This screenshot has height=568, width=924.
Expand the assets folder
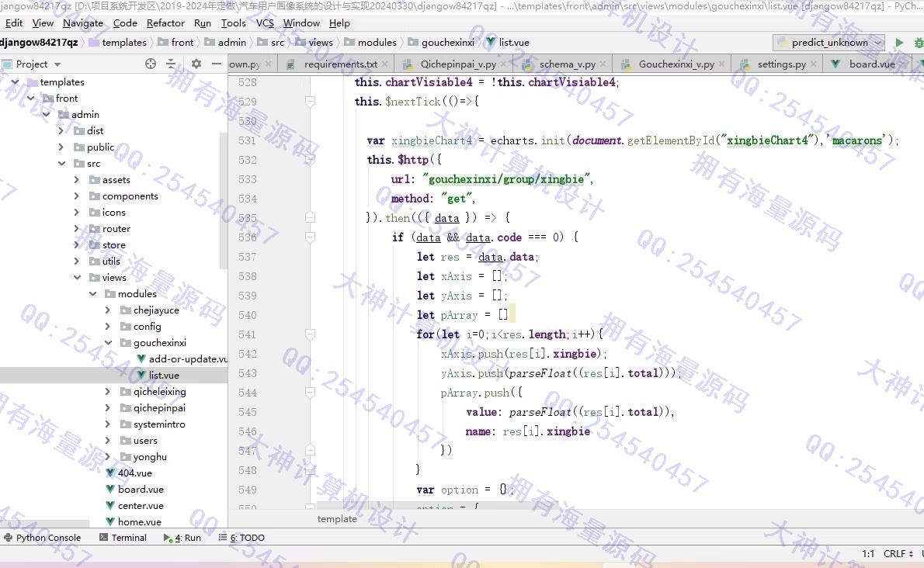pos(77,179)
